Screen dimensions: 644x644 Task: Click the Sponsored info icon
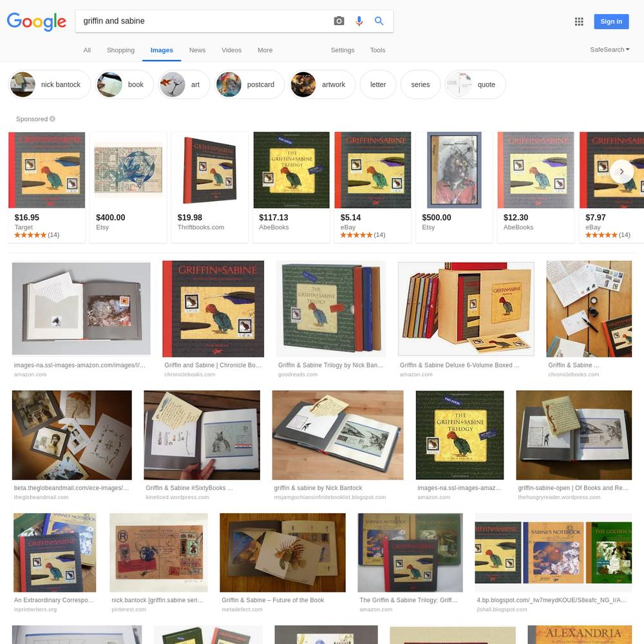pos(53,118)
